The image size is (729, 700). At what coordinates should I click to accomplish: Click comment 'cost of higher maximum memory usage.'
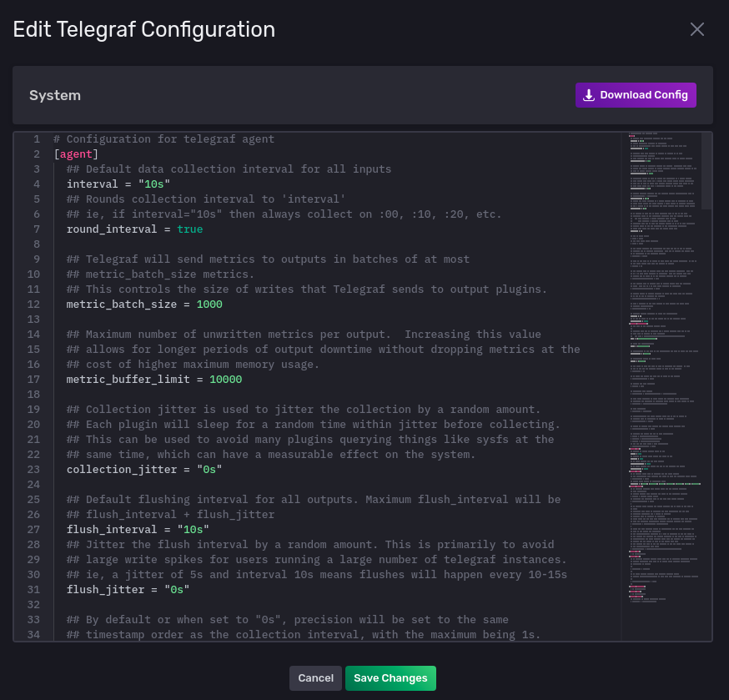[x=193, y=365]
